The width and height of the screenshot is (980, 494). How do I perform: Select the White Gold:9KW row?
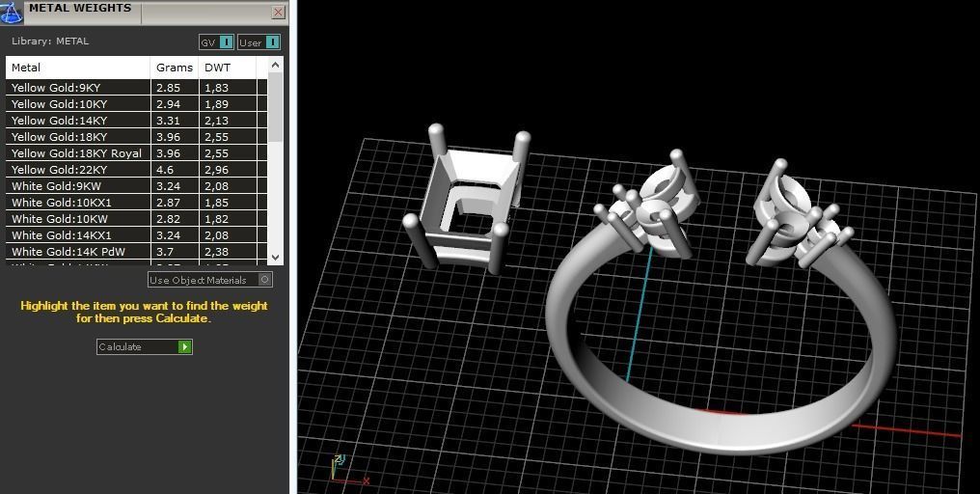pyautogui.click(x=136, y=185)
